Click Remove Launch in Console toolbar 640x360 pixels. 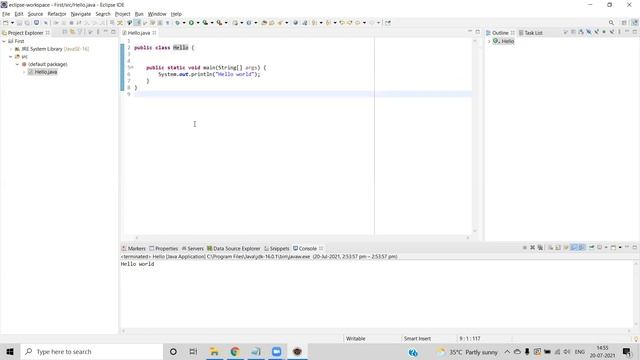533,247
